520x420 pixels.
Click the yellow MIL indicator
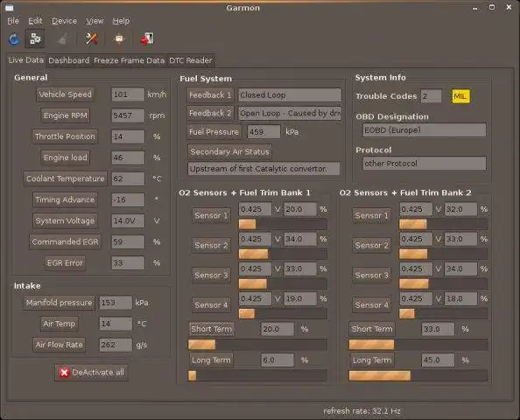[x=460, y=96]
